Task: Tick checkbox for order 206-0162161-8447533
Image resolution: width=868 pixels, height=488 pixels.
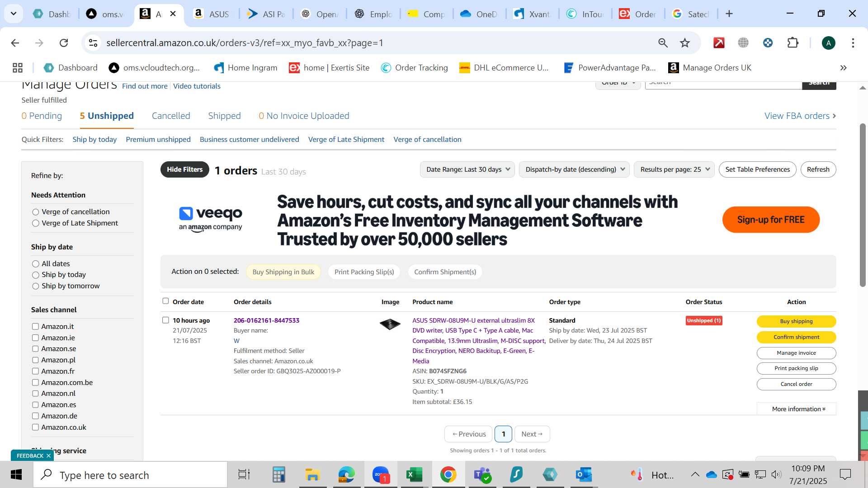Action: 165,320
